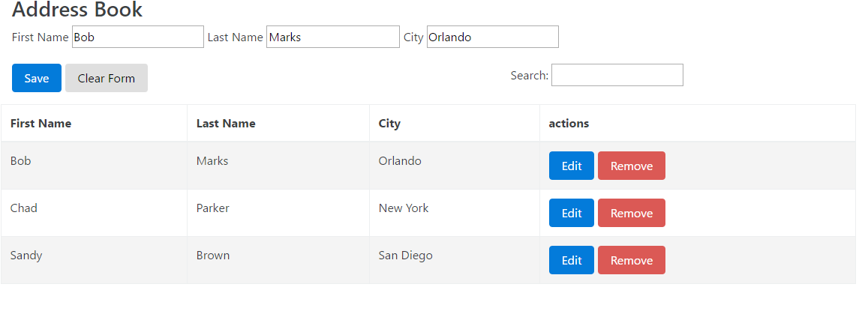
Task: Click the blue Save button
Action: tap(37, 78)
